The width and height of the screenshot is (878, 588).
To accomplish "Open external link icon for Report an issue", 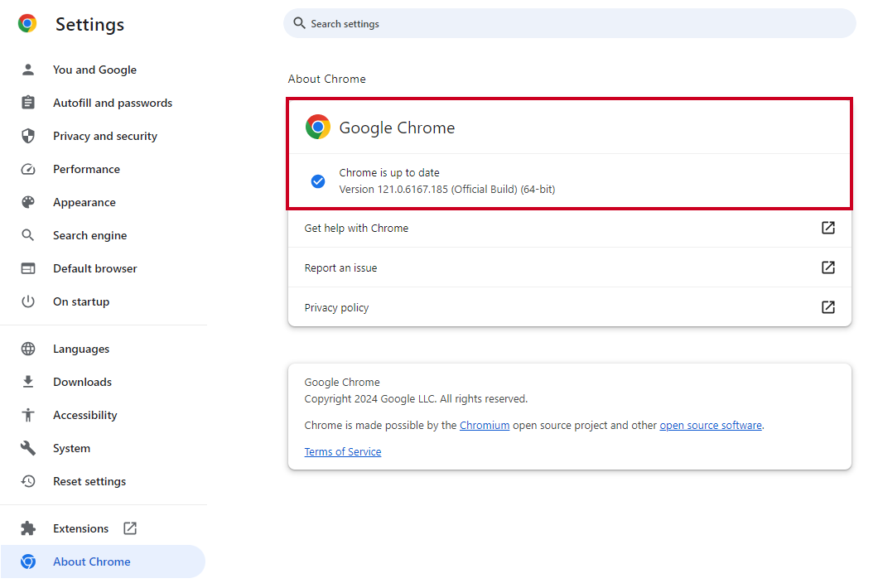I will [x=828, y=267].
